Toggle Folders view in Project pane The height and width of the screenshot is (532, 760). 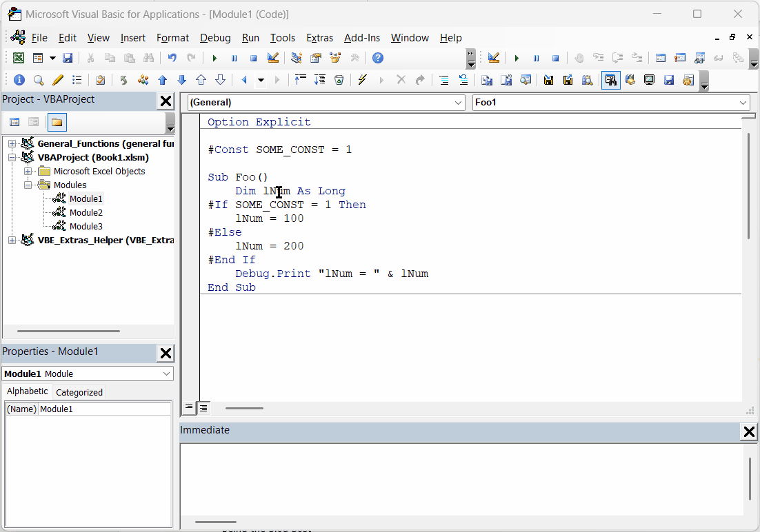point(57,123)
